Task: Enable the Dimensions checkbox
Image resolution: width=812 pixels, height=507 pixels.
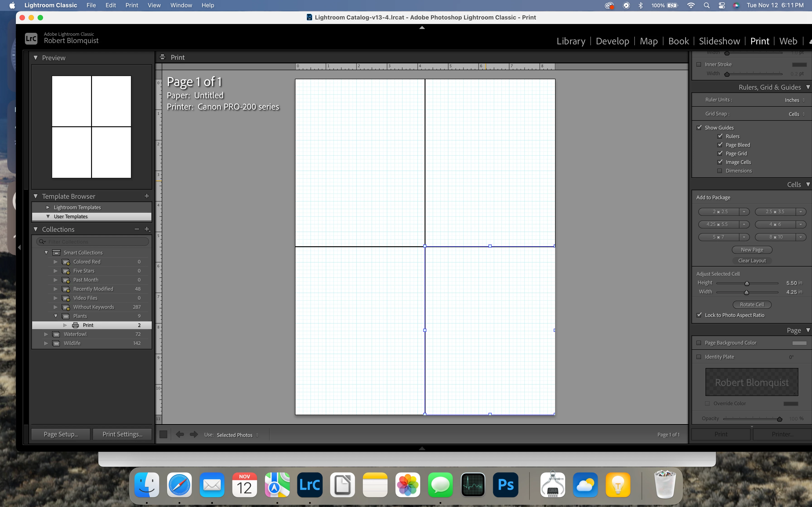Action: pos(720,171)
